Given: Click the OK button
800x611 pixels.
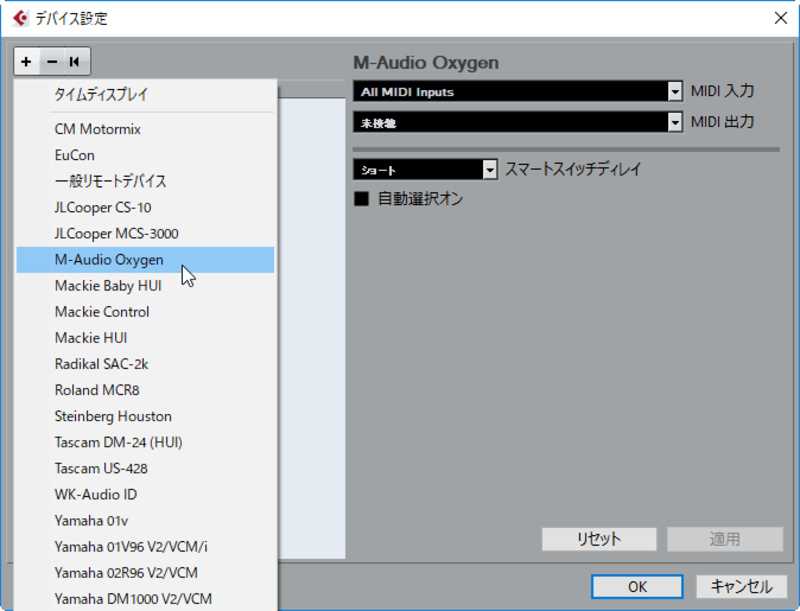Looking at the screenshot, I should pos(637,587).
